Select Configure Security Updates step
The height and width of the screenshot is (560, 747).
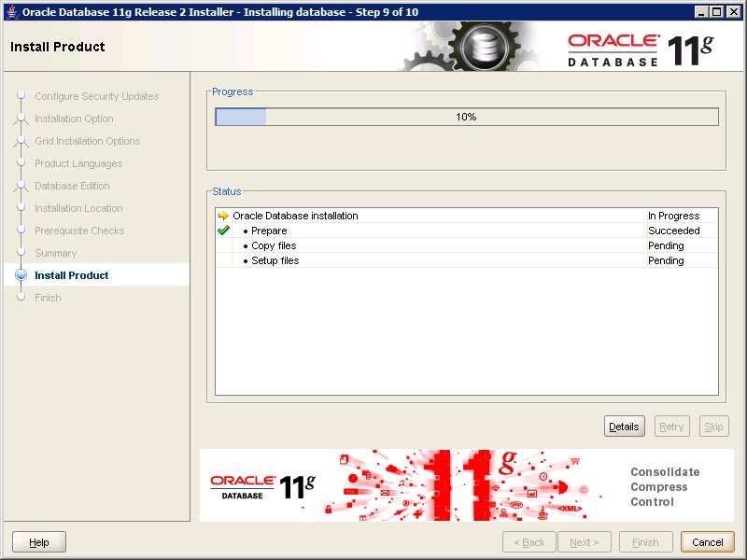[x=97, y=96]
